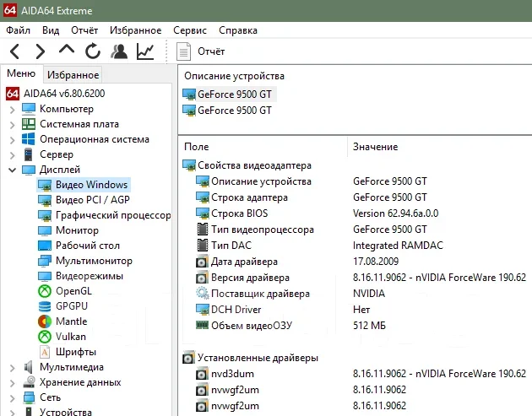Screen dimensions: 532x416
Task: Click the Тип DAC chip icon
Action: [202, 245]
